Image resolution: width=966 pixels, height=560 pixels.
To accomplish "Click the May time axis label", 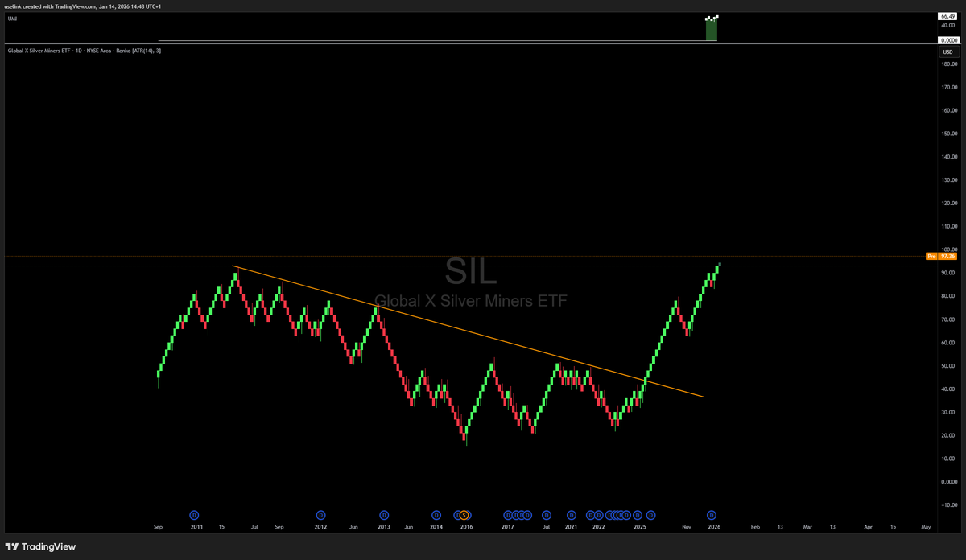I will (926, 527).
